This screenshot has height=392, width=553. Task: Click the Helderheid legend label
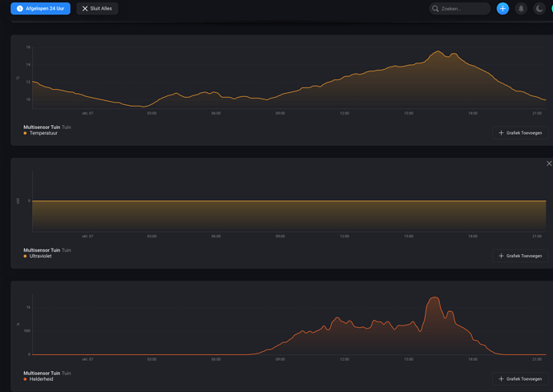pos(41,379)
